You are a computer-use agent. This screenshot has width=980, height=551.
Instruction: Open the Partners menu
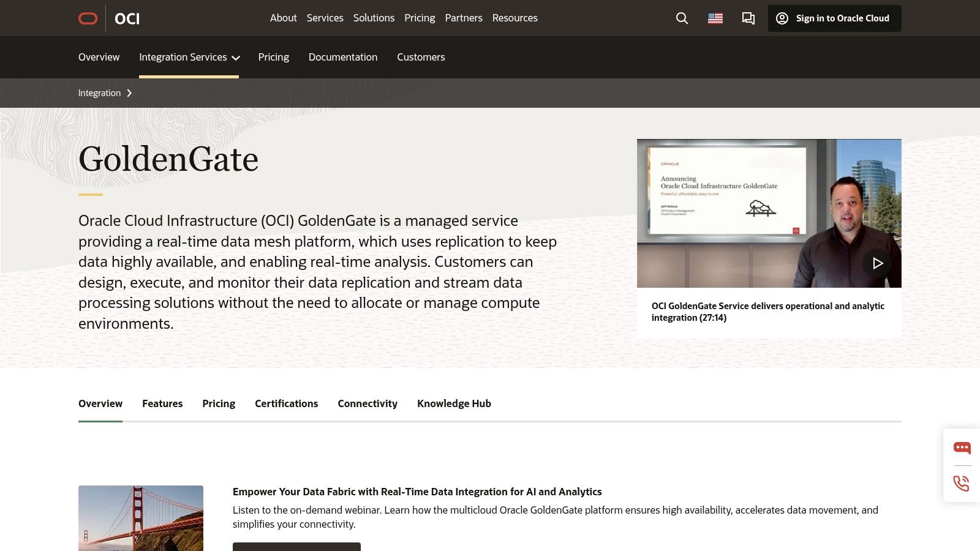[x=464, y=18]
